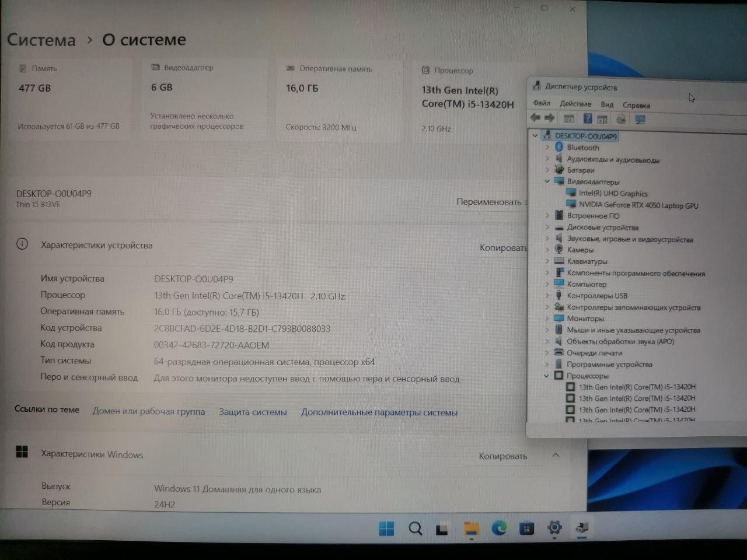Launch Microsoft Edge from taskbar
This screenshot has height=560, width=747.
coord(499,528)
